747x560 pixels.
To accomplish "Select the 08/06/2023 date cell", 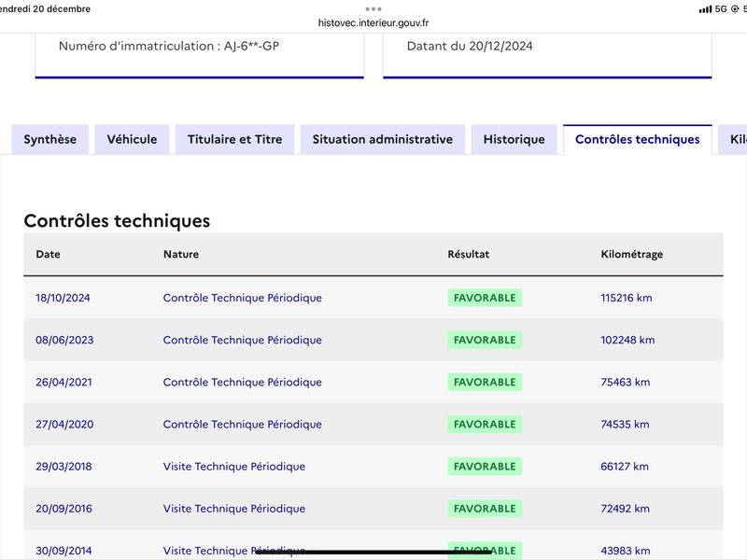I will (x=64, y=340).
